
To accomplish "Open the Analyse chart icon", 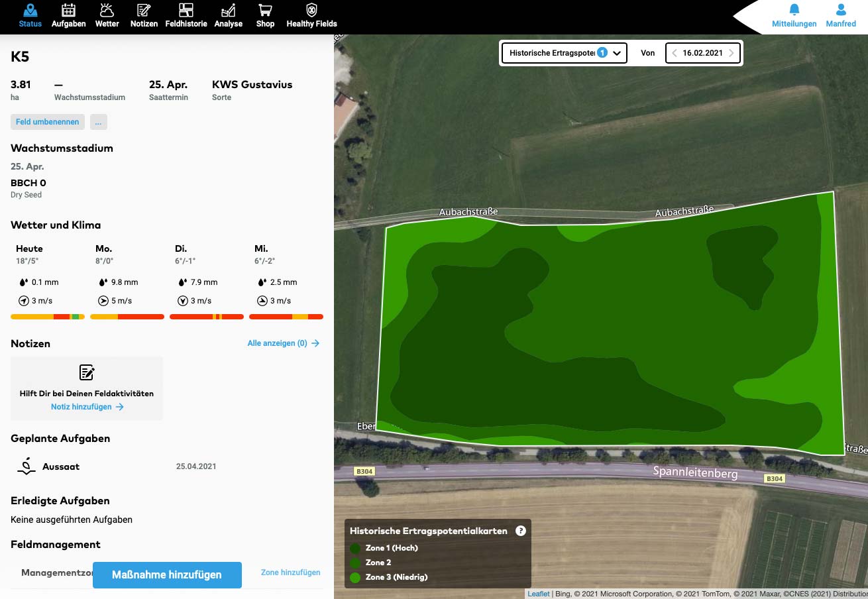I will coord(228,11).
